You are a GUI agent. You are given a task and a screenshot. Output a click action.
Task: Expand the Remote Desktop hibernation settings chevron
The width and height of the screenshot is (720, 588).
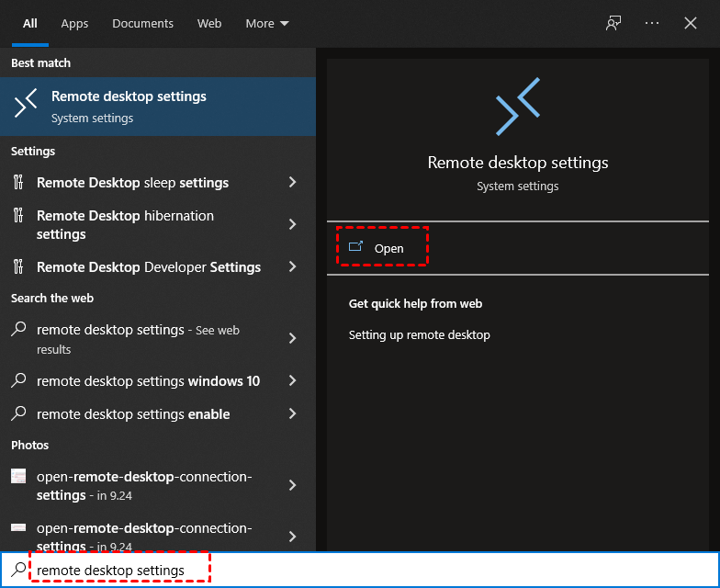293,224
